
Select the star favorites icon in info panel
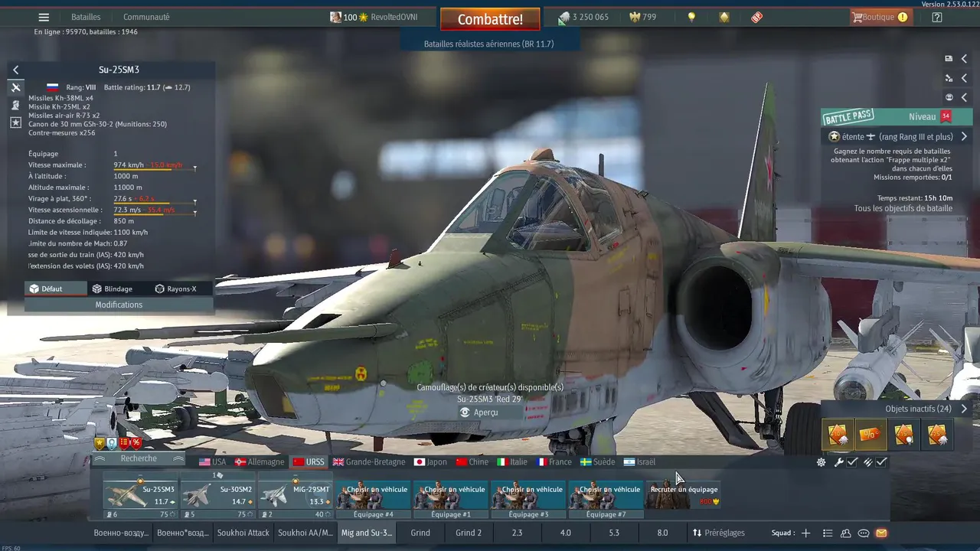point(15,122)
